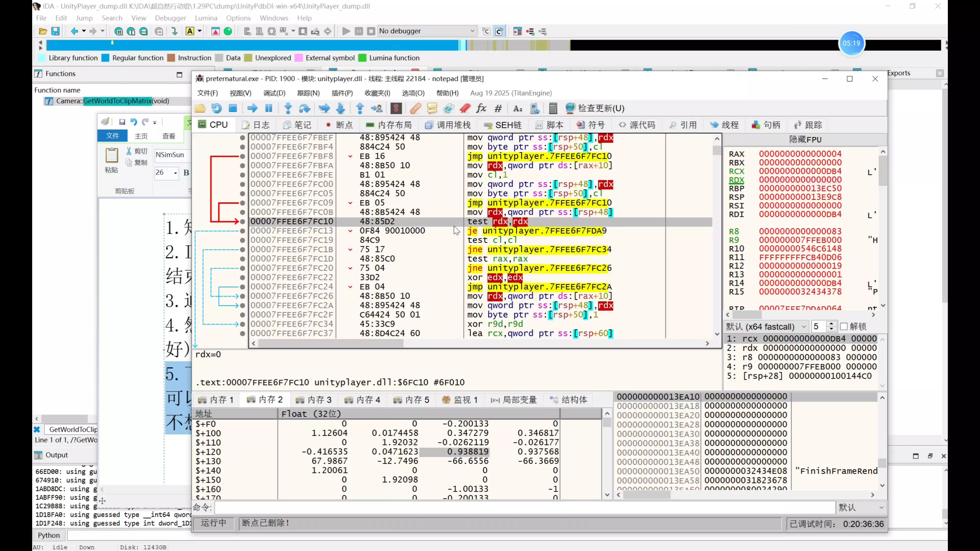Toggle the 解锁 checkbox in the arguments panel

point(843,326)
